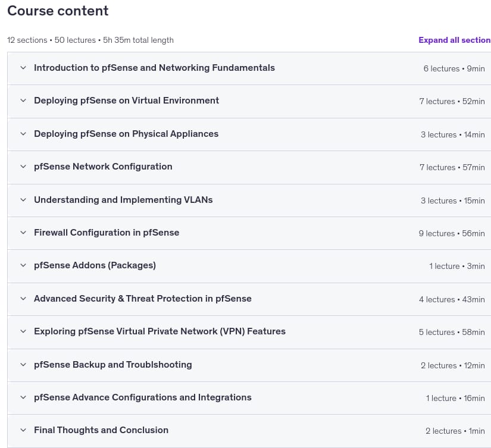Click the '7 lectures • 52min' label

[452, 101]
